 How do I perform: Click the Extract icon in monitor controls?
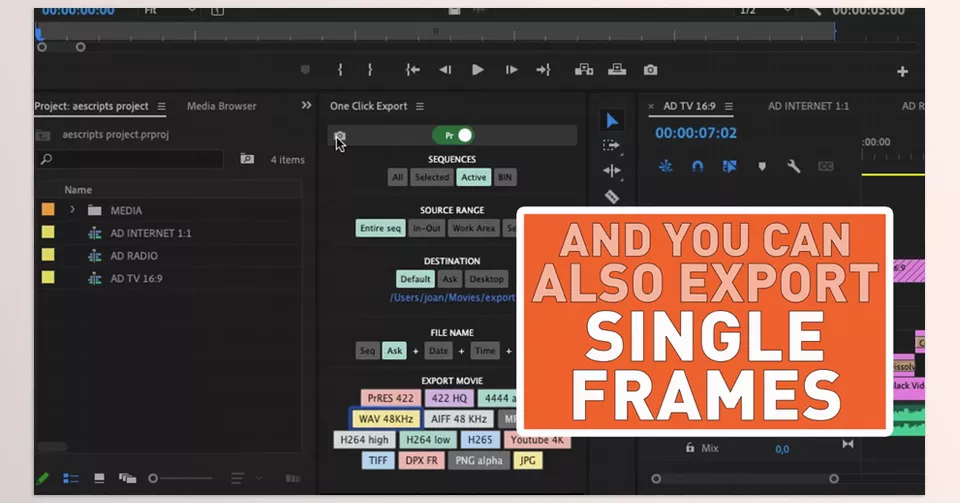617,70
